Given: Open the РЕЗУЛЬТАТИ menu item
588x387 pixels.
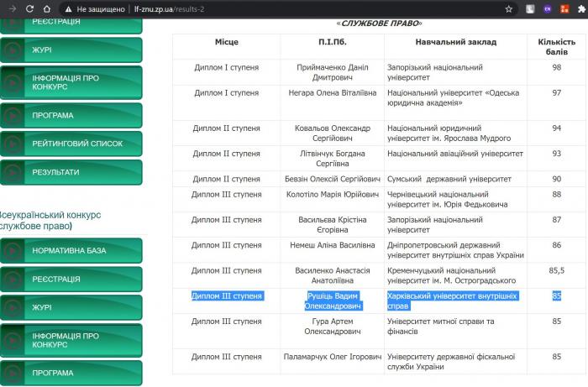Looking at the screenshot, I should point(55,172).
